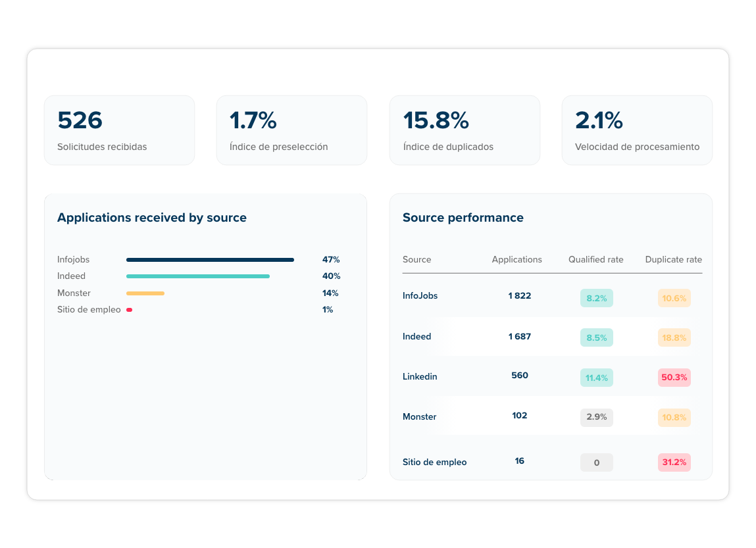
Task: Click the Infojobs dark blue bar
Action: point(210,260)
